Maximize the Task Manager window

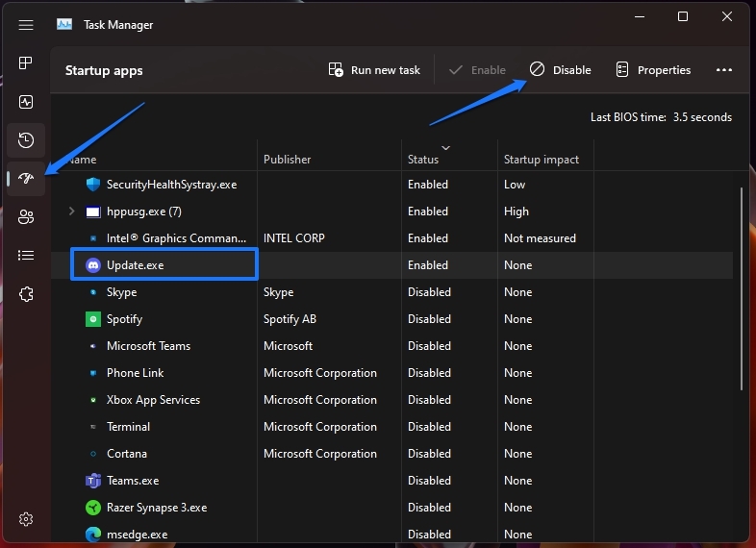pyautogui.click(x=683, y=17)
